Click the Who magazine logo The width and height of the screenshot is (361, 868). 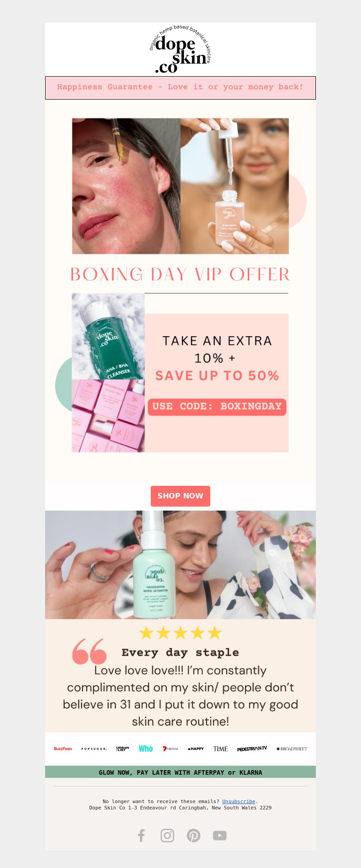[x=146, y=749]
